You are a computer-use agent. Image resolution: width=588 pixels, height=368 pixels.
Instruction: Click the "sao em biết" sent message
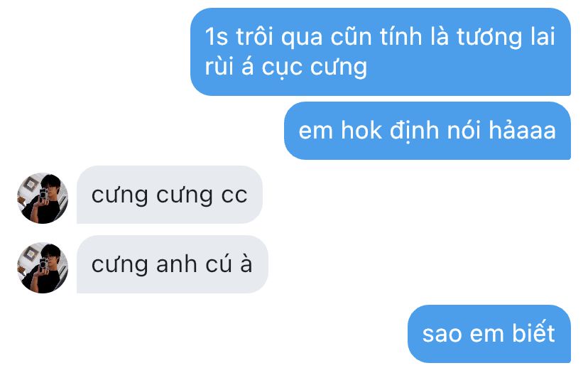click(x=489, y=334)
